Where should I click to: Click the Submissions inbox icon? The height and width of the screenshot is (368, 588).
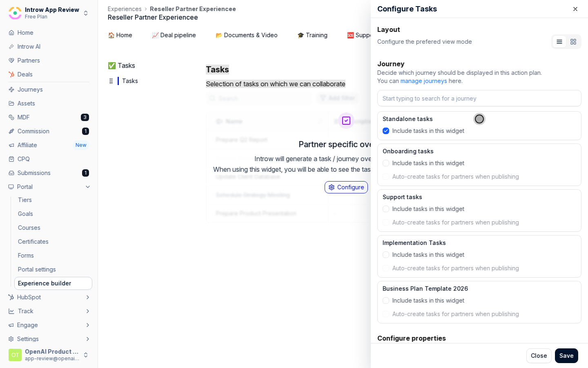point(11,173)
